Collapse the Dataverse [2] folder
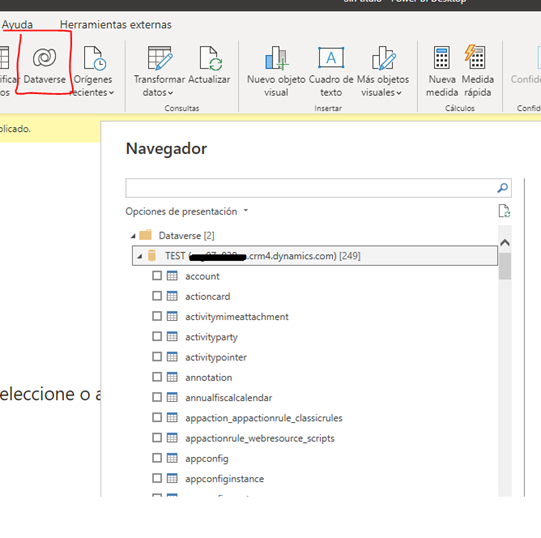 [133, 236]
